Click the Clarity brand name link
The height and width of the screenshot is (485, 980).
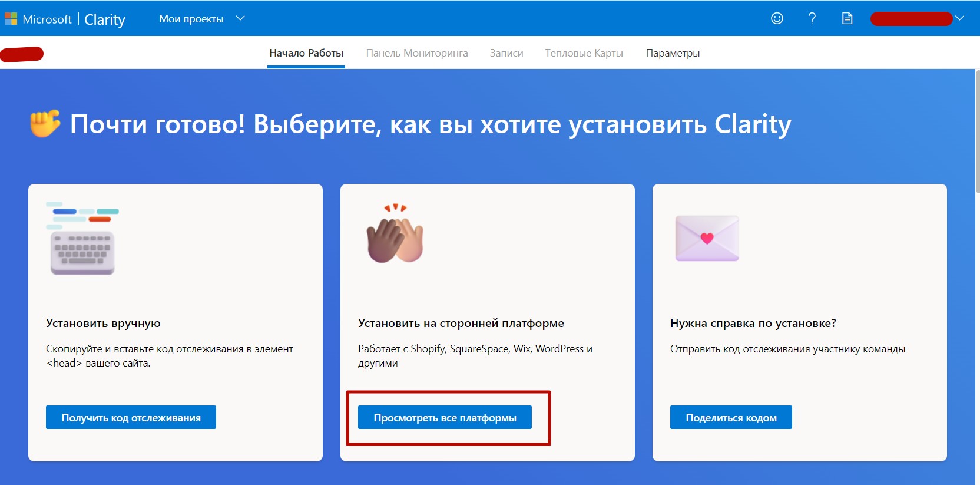[105, 19]
